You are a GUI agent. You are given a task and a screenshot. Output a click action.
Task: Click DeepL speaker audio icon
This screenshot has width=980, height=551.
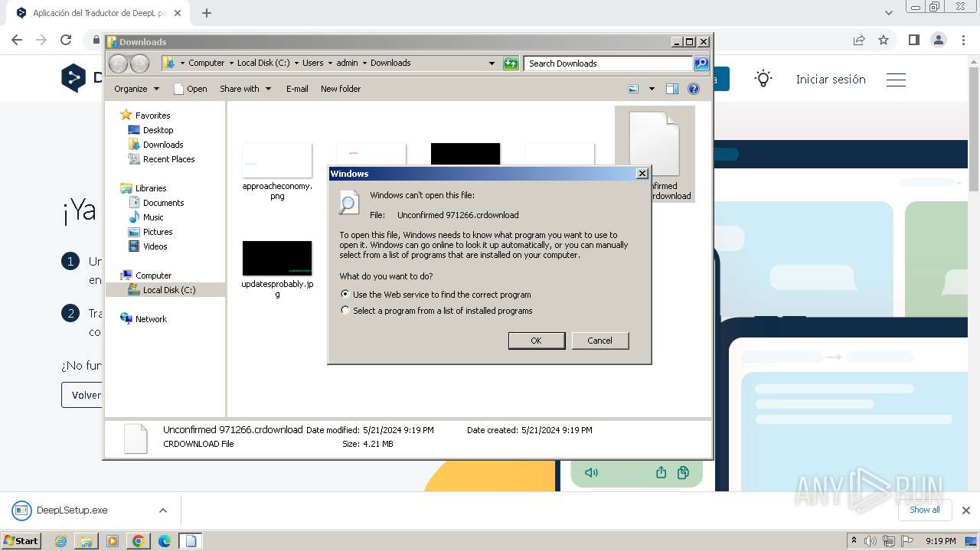591,472
